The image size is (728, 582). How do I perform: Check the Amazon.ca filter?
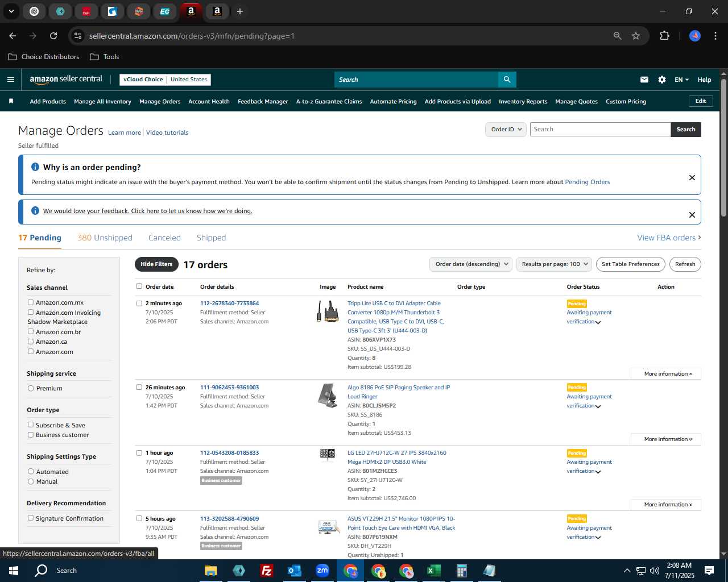(31, 342)
